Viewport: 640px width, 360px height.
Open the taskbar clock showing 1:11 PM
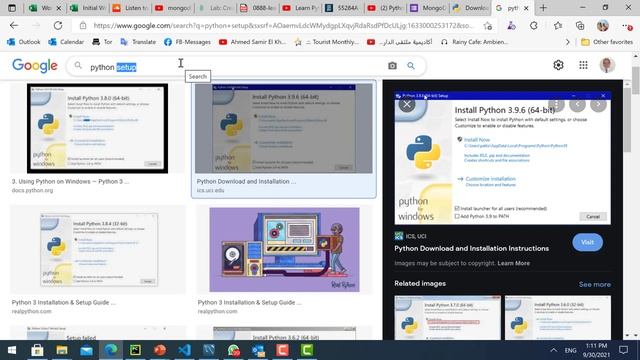coord(596,350)
